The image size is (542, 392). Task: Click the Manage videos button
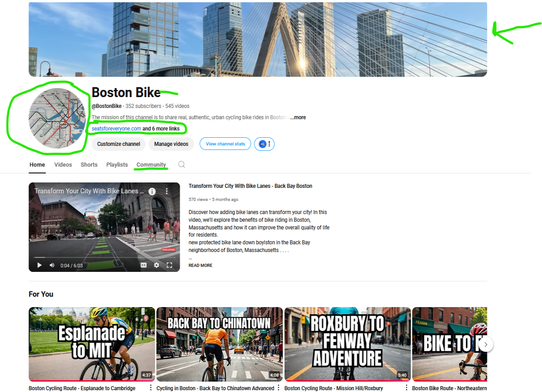tap(171, 144)
